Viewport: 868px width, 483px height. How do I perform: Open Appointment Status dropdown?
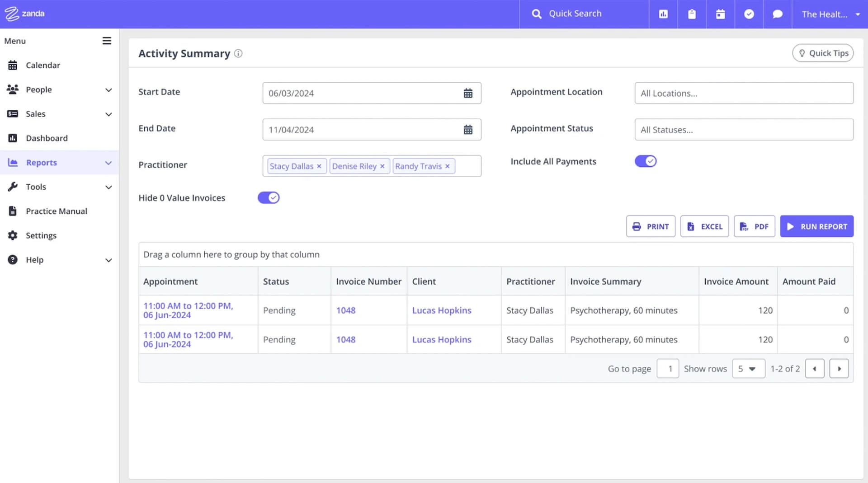click(x=744, y=130)
